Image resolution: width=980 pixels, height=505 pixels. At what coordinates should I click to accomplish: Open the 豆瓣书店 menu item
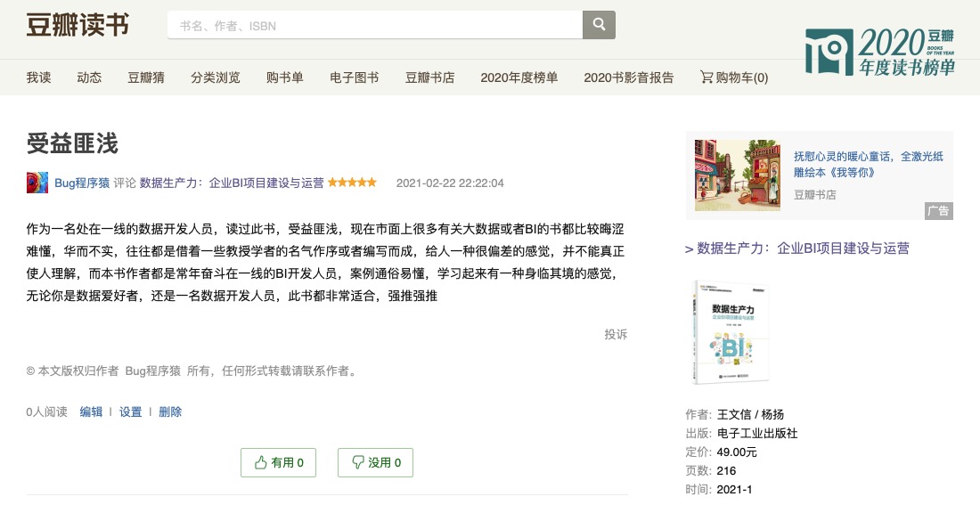pos(430,77)
